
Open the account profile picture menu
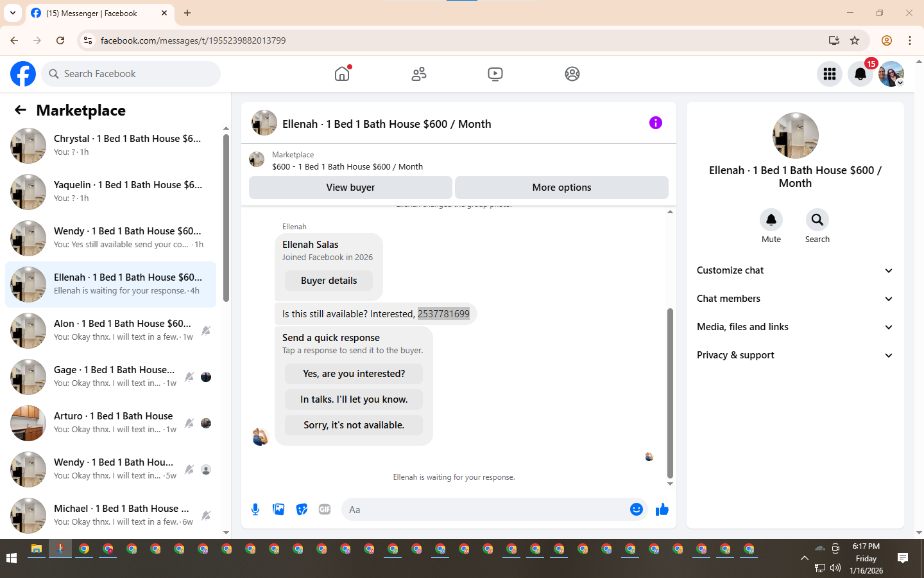point(891,74)
